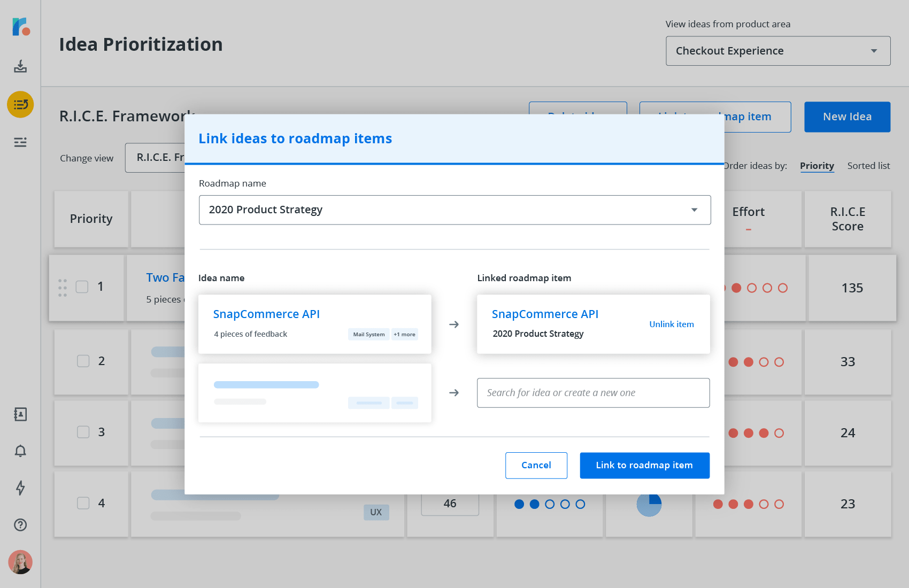Set row 1 effort rating to last dot
Viewport: 909px width, 588px height.
pyautogui.click(x=783, y=288)
